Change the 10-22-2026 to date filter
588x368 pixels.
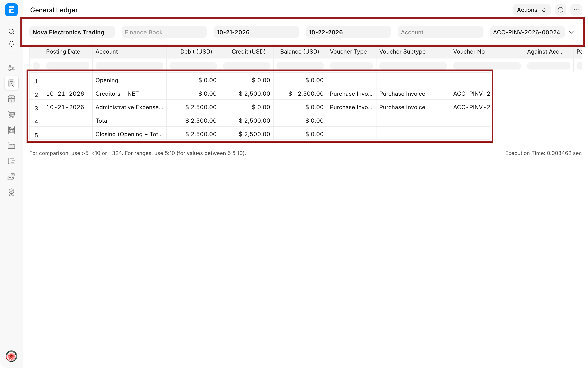pyautogui.click(x=348, y=32)
